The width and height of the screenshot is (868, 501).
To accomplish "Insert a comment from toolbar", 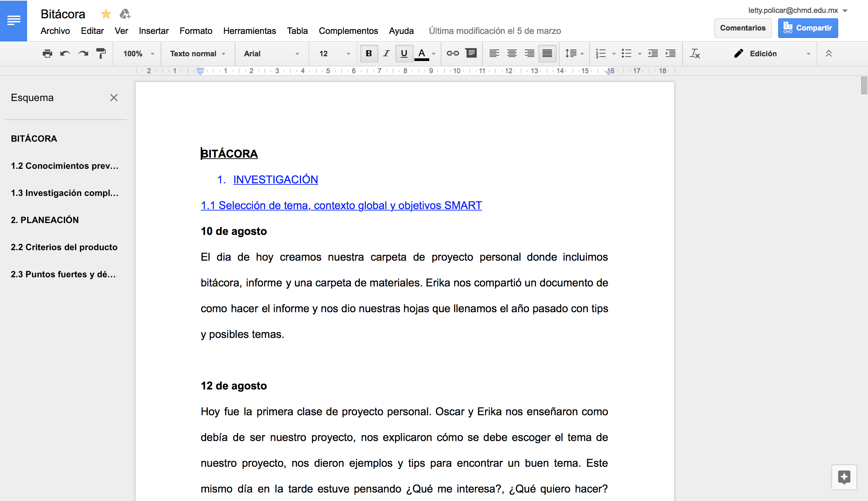I will pyautogui.click(x=471, y=53).
